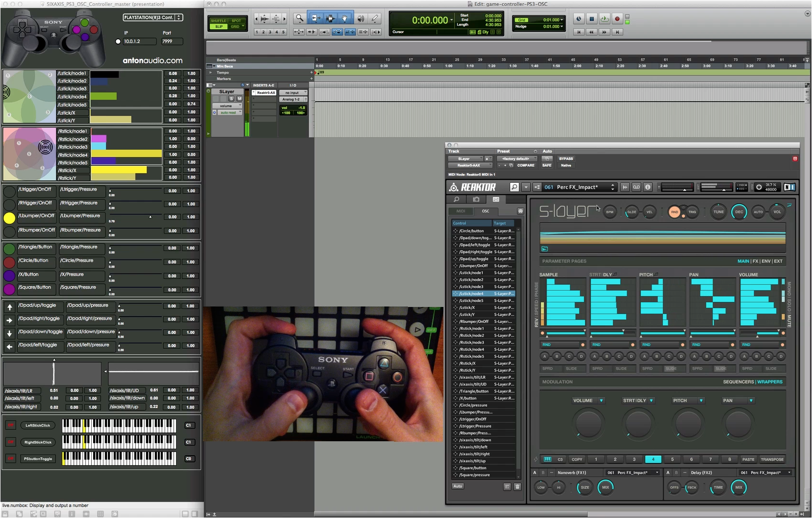
Task: Enable SHUFFLE edit mode
Action: [x=218, y=21]
